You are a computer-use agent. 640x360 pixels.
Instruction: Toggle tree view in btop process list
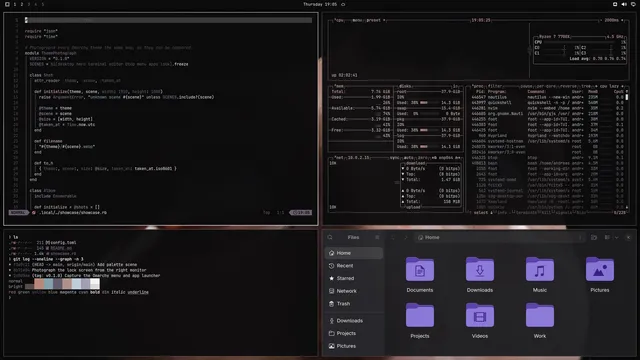pos(585,86)
